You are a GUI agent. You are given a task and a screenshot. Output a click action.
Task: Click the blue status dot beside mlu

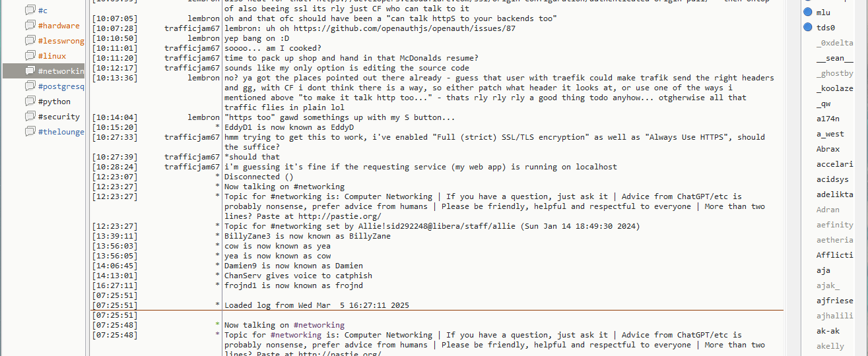click(x=808, y=13)
